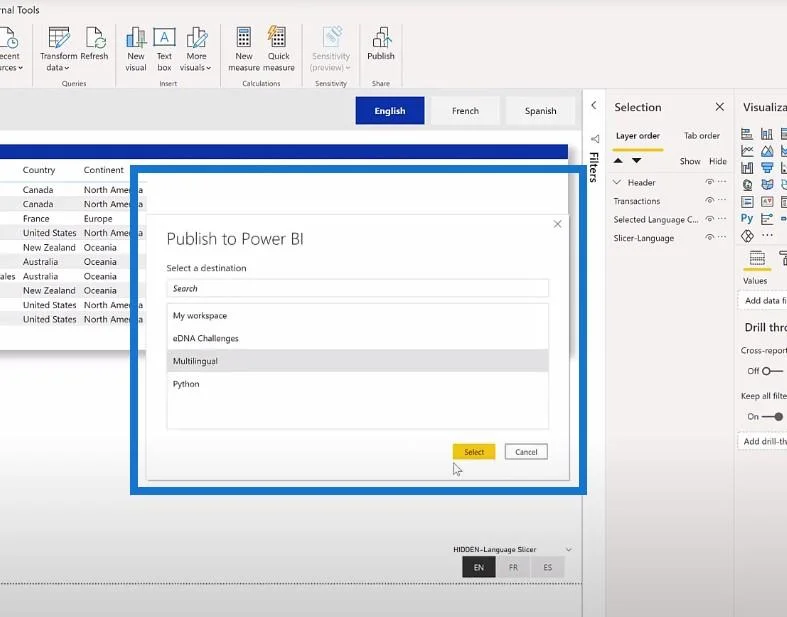
Task: Pick the clustered column chart visual
Action: pos(767,134)
